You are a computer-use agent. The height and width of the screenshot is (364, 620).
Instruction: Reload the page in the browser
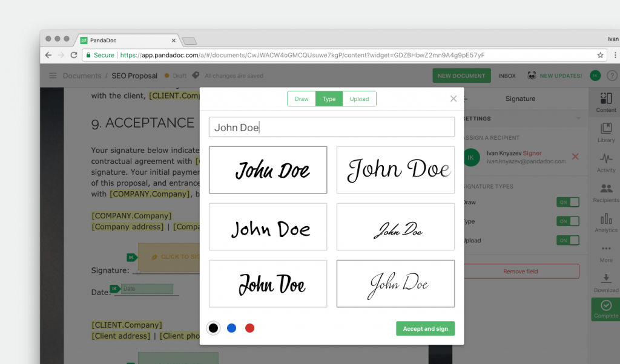(x=73, y=55)
